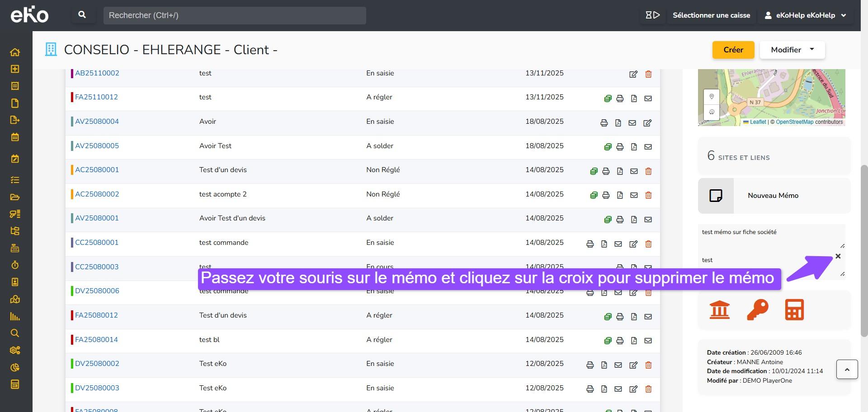Click the Créer button
The image size is (868, 412).
click(733, 50)
